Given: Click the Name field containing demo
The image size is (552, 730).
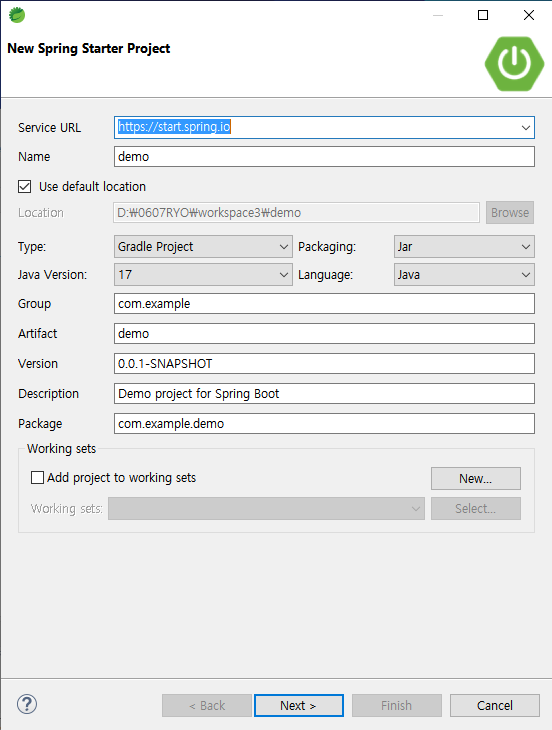Looking at the screenshot, I should pos(324,157).
